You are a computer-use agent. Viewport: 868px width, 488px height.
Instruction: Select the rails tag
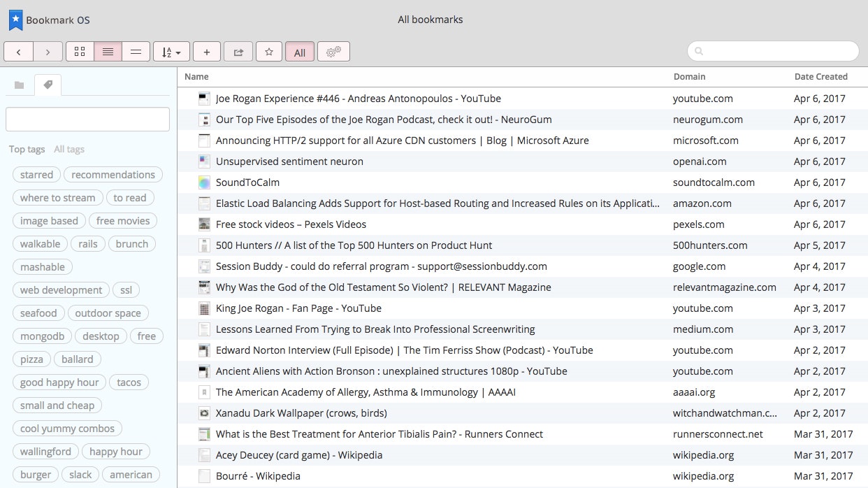pos(88,244)
